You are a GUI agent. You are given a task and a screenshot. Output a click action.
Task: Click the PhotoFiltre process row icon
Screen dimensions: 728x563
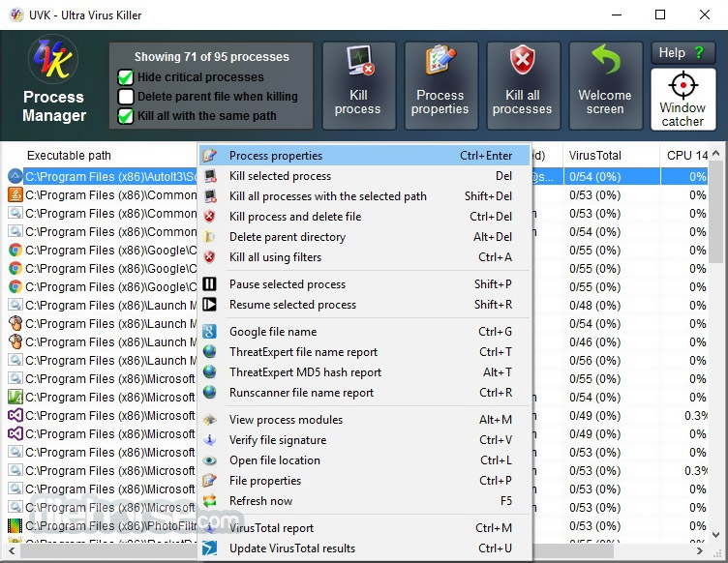click(x=15, y=526)
